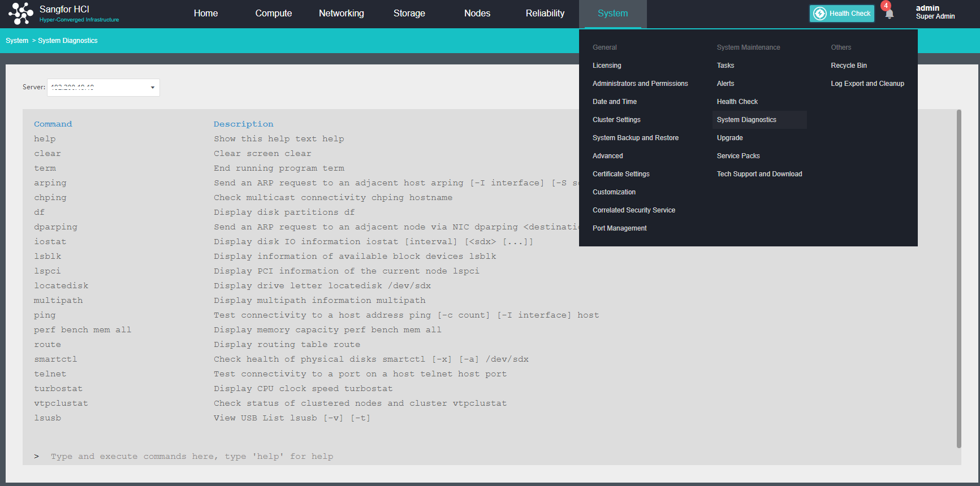The height and width of the screenshot is (486, 980).
Task: Click the Health Check button in header
Action: coord(841,14)
